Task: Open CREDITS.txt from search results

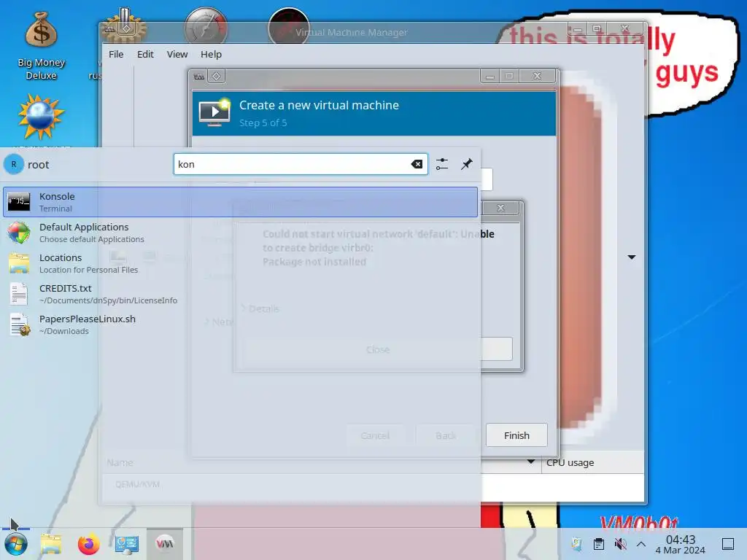Action: pyautogui.click(x=241, y=294)
